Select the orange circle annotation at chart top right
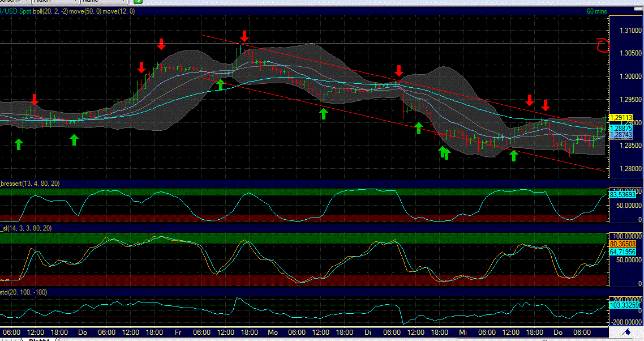Screen dimensions: 644x341 pos(601,44)
